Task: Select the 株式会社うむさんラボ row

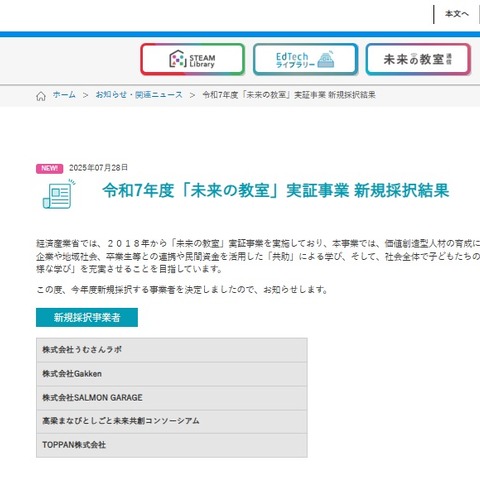Action: coord(172,350)
